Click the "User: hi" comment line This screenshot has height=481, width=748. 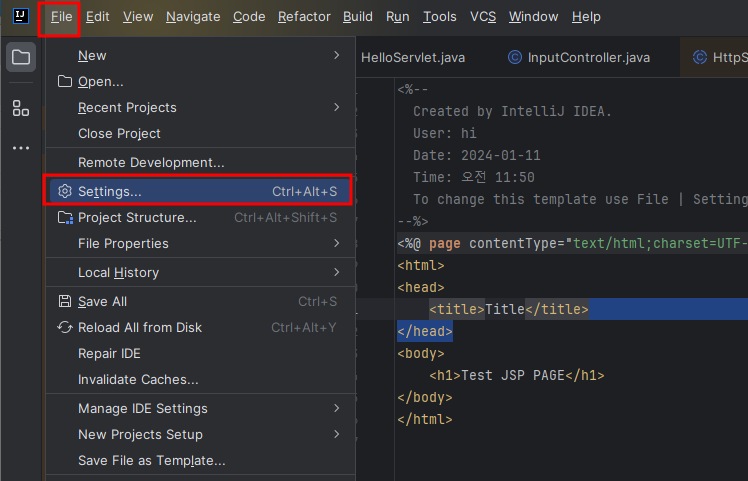[x=445, y=134]
